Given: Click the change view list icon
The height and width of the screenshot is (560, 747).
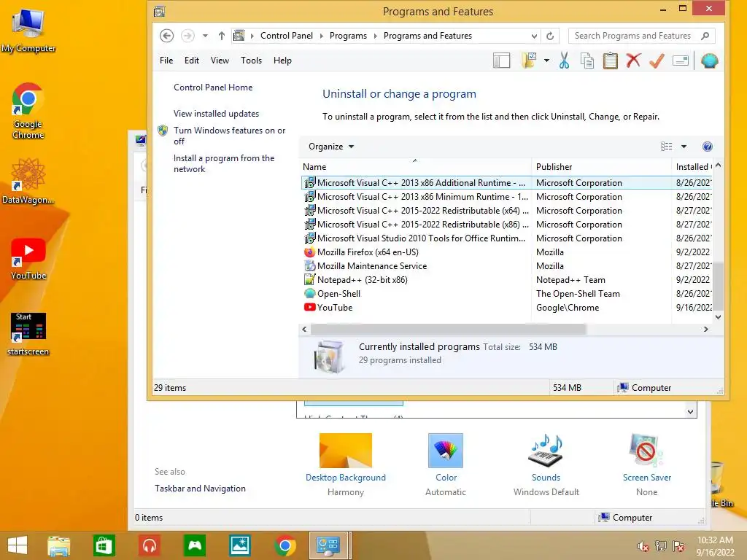Looking at the screenshot, I should [667, 147].
